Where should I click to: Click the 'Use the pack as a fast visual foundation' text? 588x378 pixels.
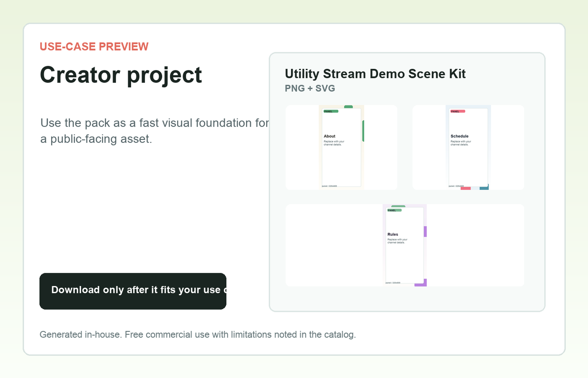click(155, 131)
